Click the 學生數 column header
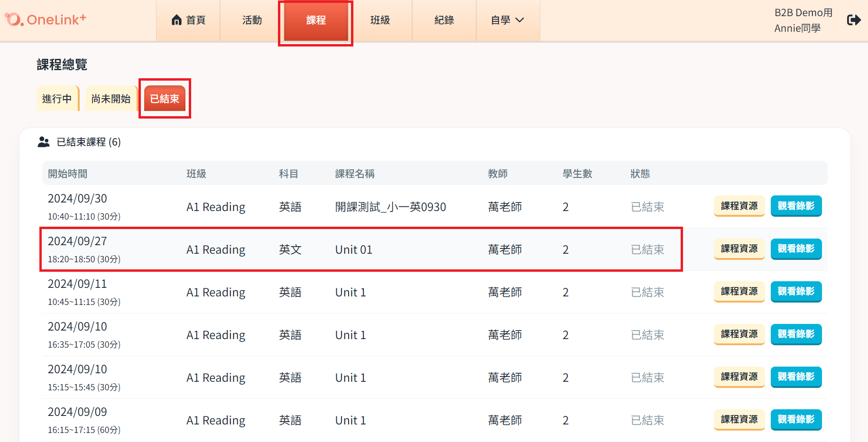The image size is (868, 442). coord(577,174)
